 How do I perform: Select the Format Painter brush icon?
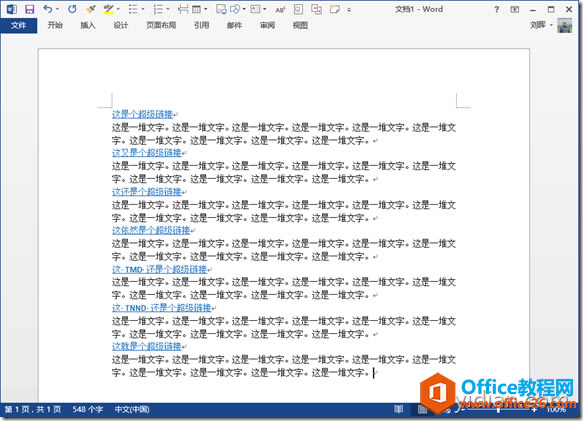point(90,9)
